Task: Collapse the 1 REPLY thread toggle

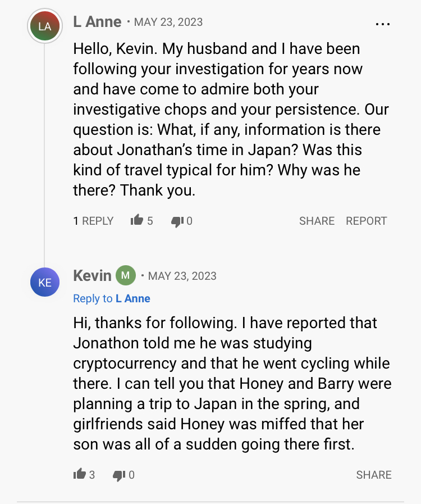Action: pos(93,221)
